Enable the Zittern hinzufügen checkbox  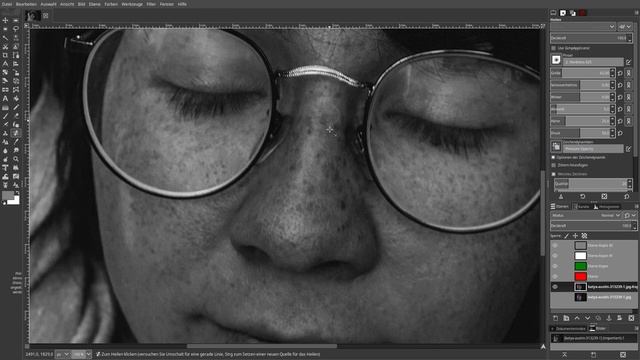[x=554, y=165]
